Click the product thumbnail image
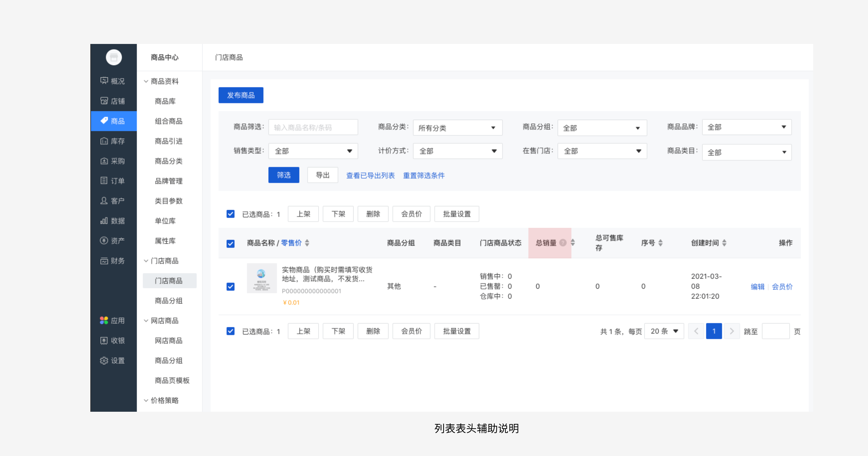Viewport: 868px width, 456px height. point(261,278)
